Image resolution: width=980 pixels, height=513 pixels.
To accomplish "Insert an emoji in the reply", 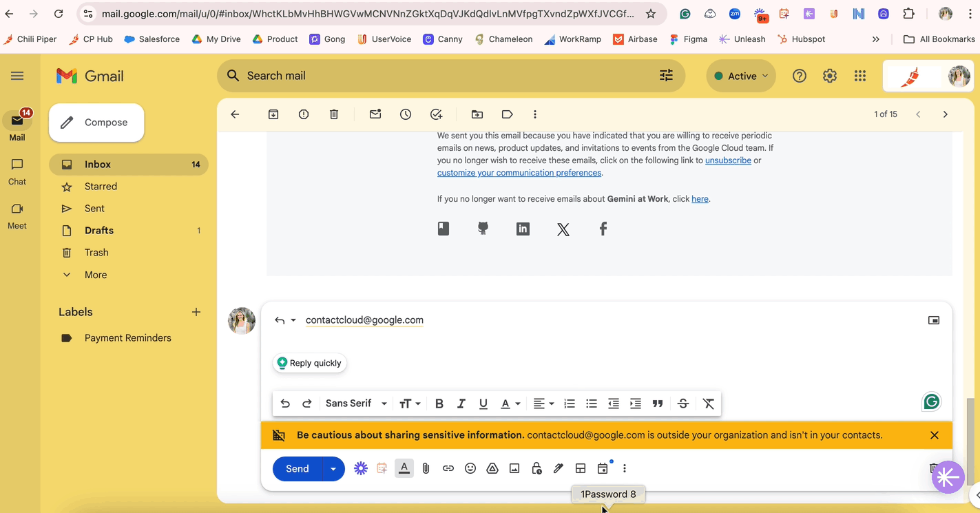I will (x=470, y=468).
